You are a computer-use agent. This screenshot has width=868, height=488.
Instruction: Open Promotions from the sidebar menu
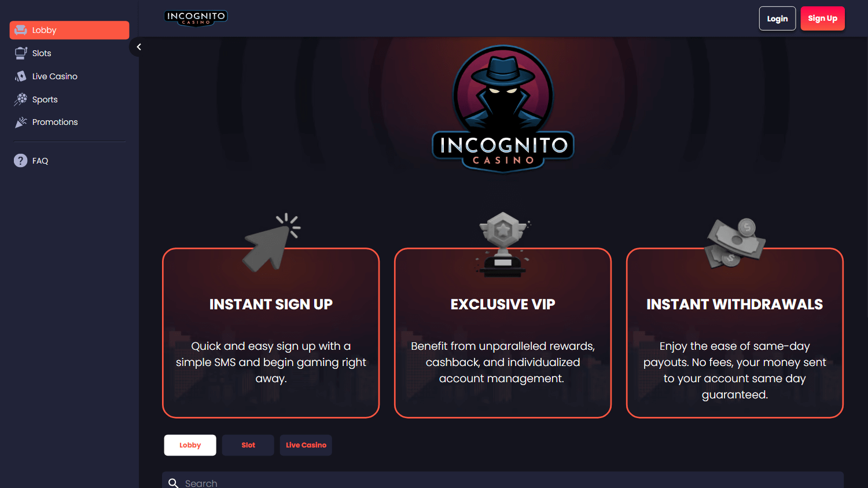pos(55,122)
